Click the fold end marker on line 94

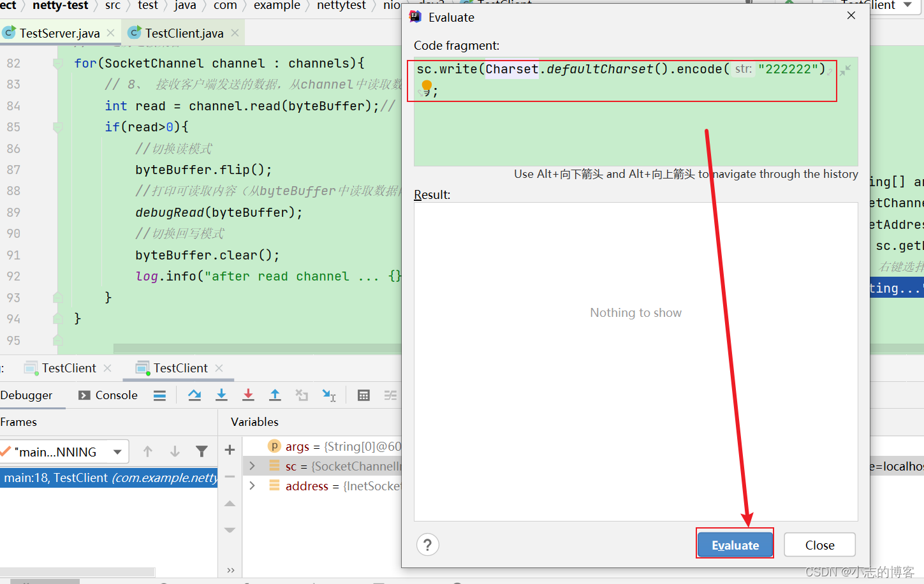click(x=58, y=318)
